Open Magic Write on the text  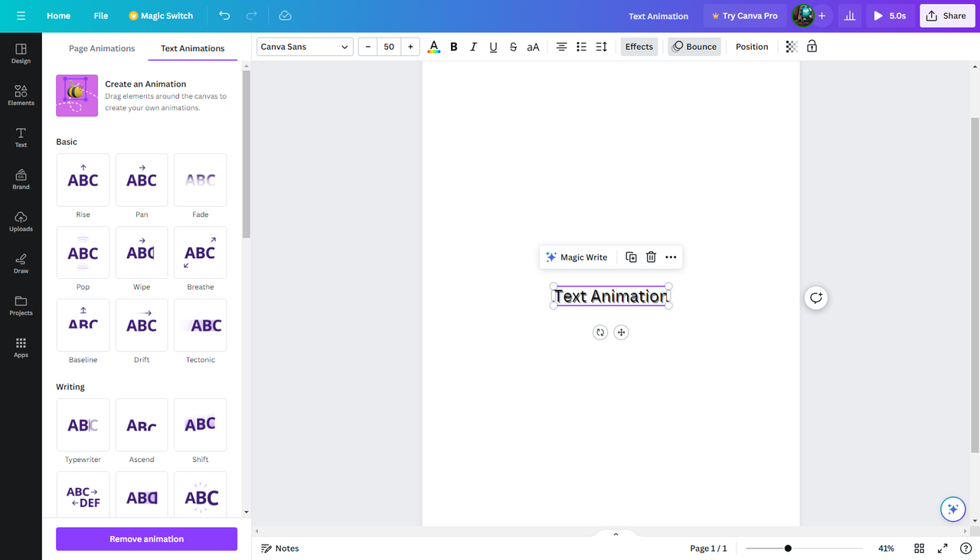577,257
